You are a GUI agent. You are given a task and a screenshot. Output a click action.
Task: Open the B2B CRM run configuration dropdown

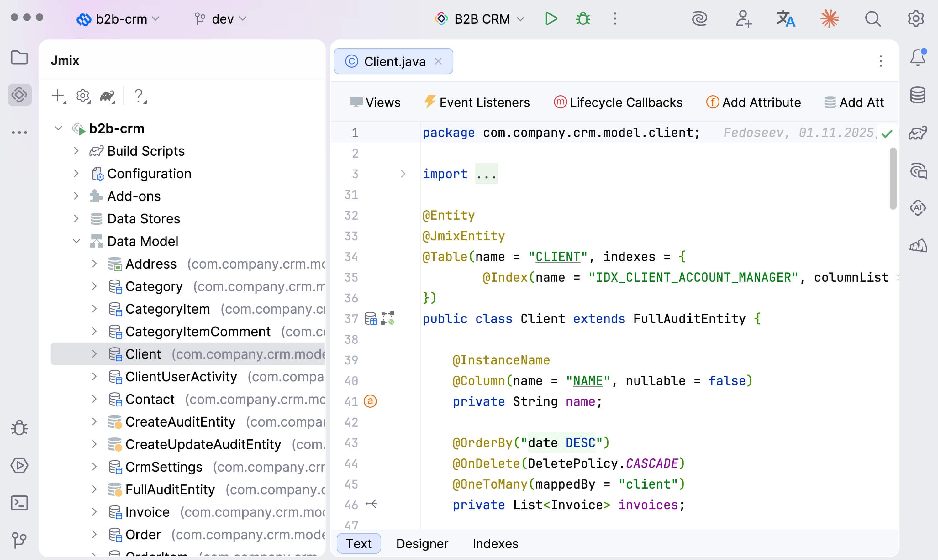480,18
